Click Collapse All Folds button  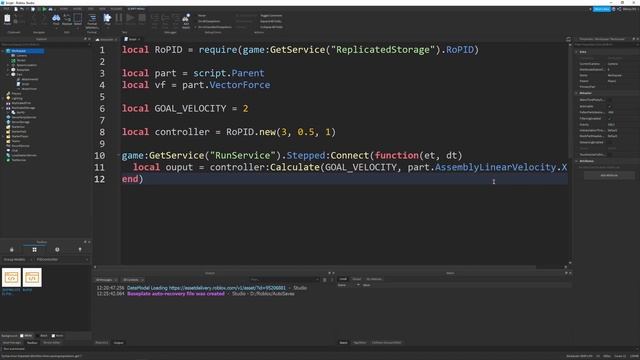pos(271,27)
